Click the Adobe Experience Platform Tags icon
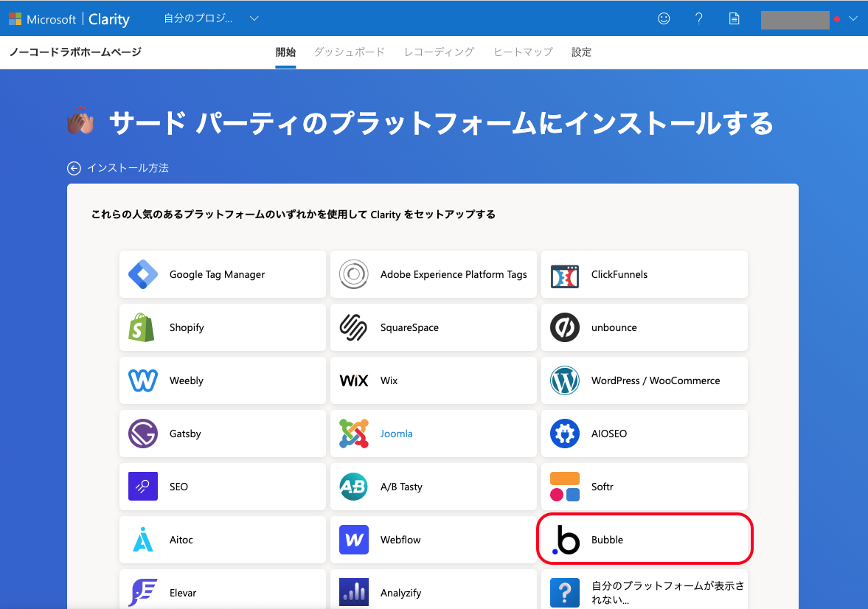868x609 pixels. [x=354, y=274]
